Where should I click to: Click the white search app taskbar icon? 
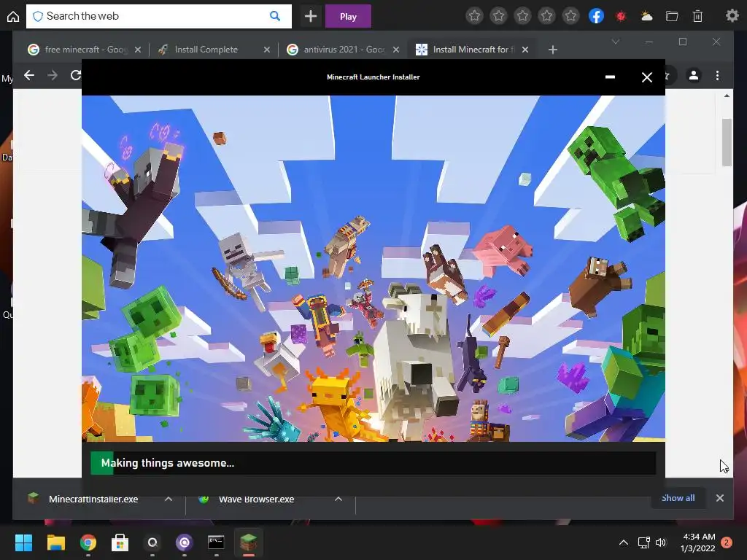152,542
